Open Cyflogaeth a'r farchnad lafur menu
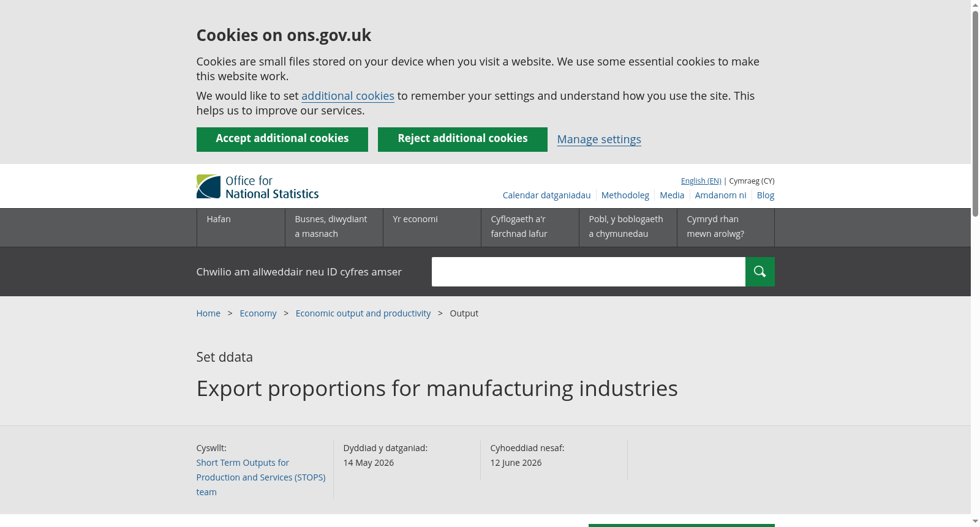 click(530, 228)
